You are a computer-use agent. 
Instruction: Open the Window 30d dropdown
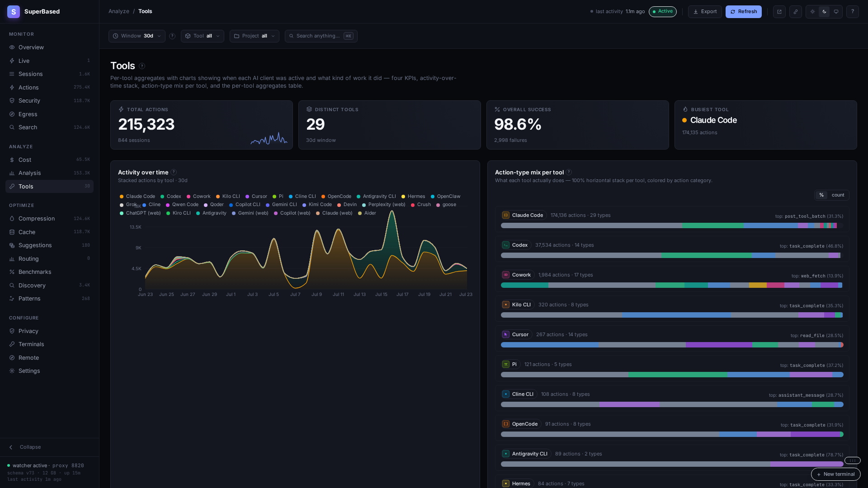(137, 36)
